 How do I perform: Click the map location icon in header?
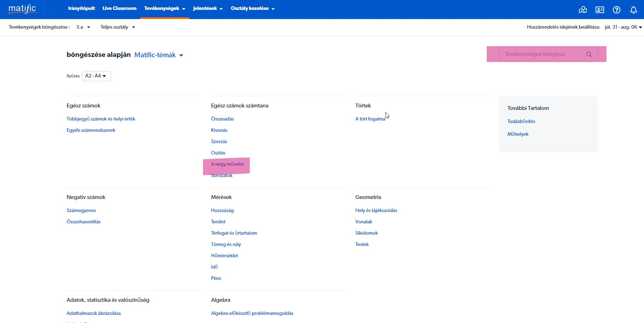click(x=583, y=10)
